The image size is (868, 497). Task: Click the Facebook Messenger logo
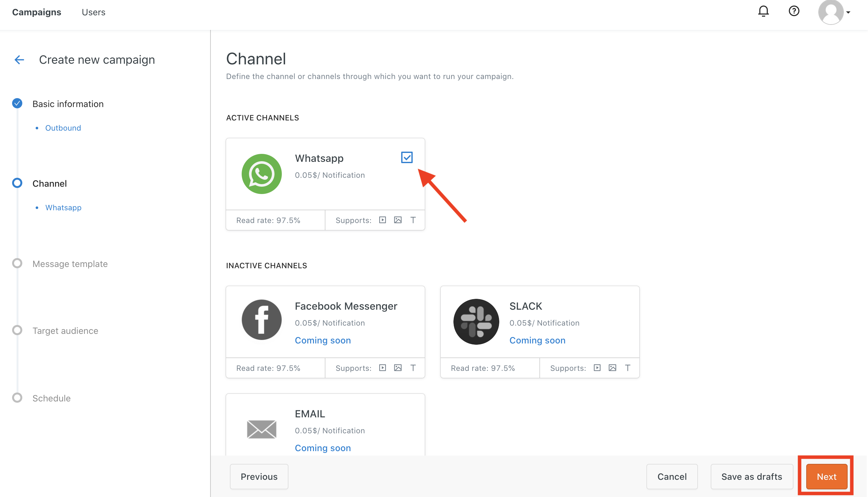(262, 320)
